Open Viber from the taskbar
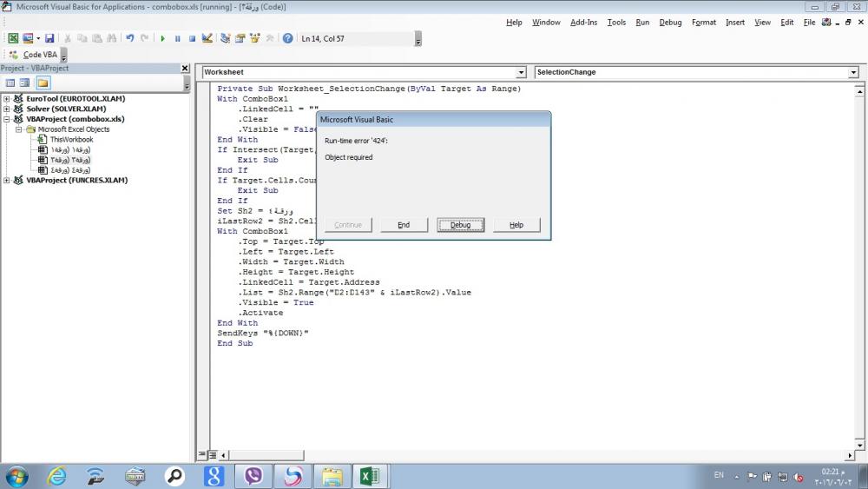The width and height of the screenshot is (868, 489). point(253,476)
